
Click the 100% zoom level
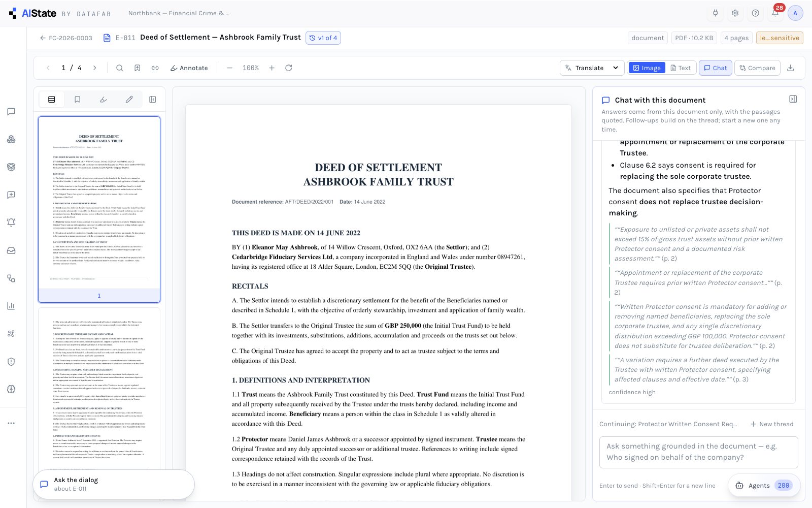point(251,68)
